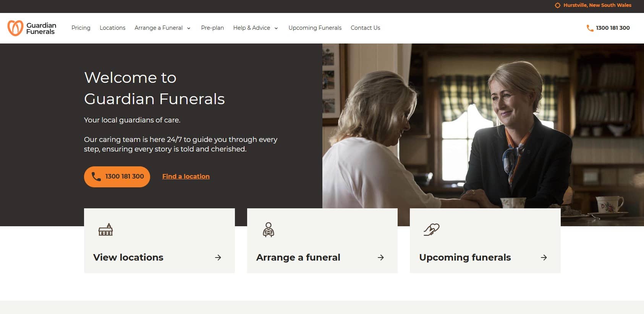Click the Guardian Funerals logo text

pos(41,28)
